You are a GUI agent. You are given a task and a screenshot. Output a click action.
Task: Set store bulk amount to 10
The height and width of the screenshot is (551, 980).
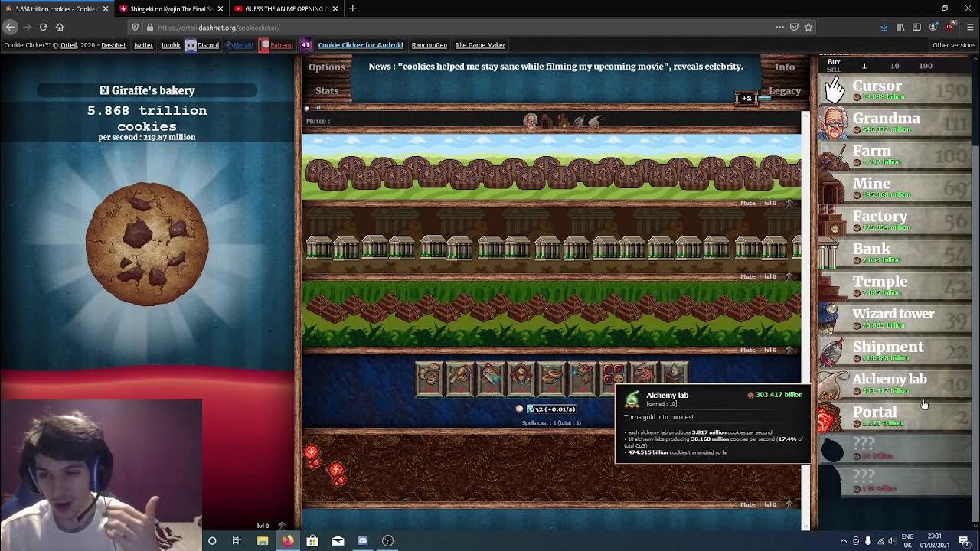point(894,66)
